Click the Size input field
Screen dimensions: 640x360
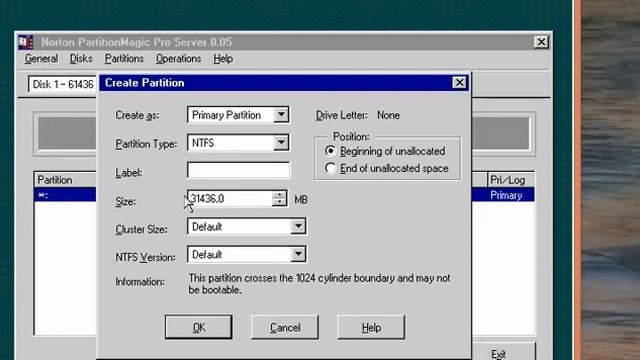point(230,199)
